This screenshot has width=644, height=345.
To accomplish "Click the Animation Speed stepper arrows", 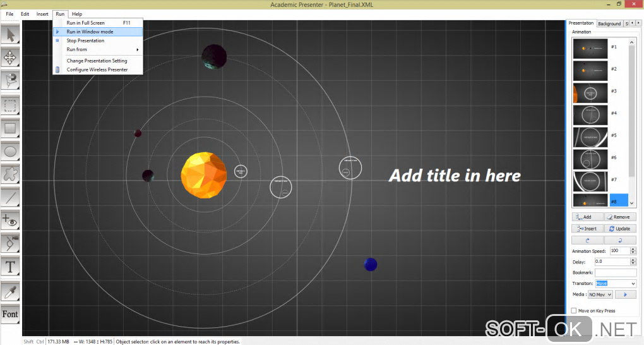I will click(x=633, y=251).
